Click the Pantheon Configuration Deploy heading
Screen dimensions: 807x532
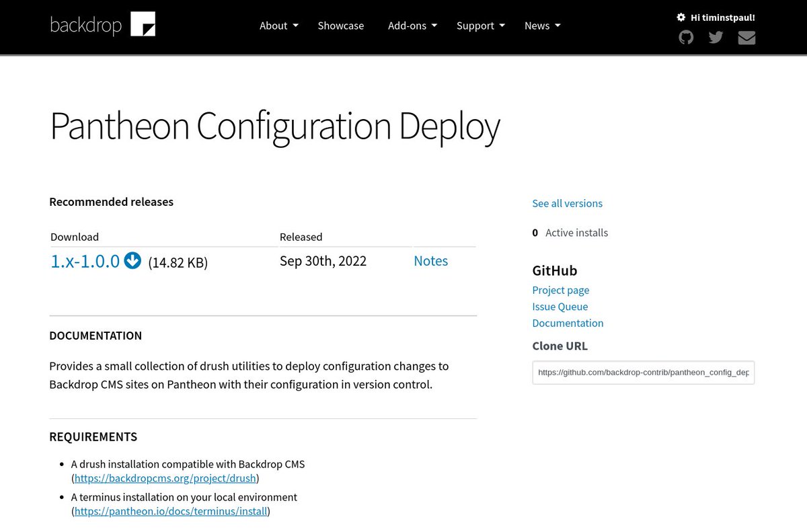tap(275, 126)
